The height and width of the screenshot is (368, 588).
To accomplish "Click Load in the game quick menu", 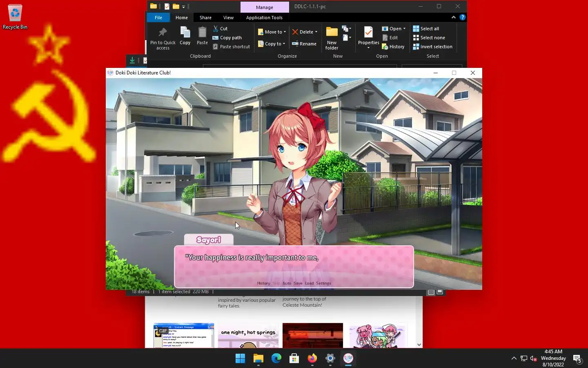I will [x=309, y=283].
